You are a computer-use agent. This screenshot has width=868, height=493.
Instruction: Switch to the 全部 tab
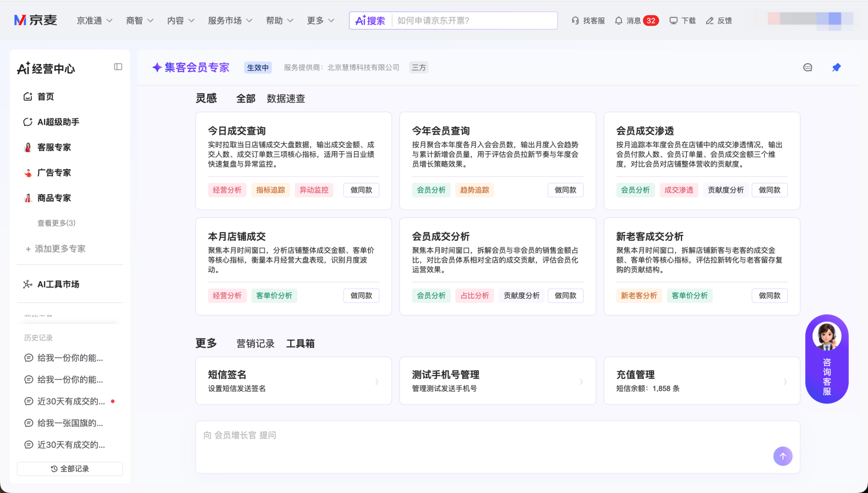pyautogui.click(x=246, y=99)
